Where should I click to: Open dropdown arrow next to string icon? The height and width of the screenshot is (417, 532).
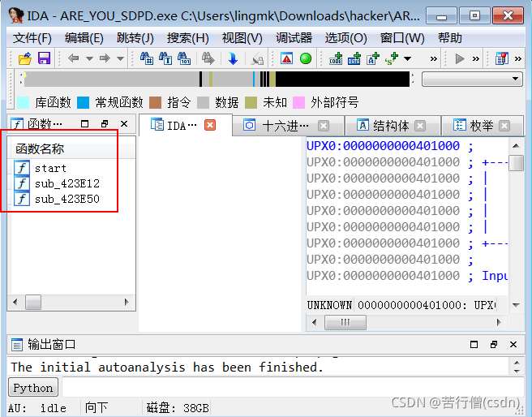click(x=407, y=58)
